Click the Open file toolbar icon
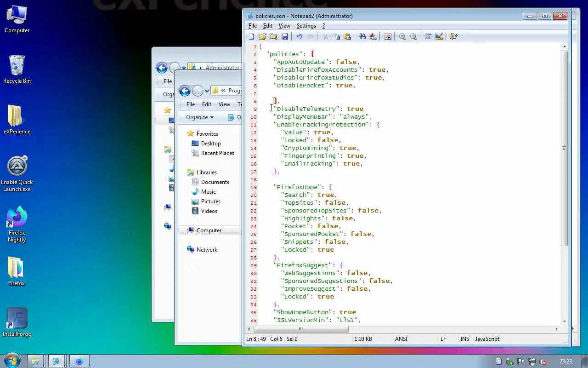 tap(262, 36)
